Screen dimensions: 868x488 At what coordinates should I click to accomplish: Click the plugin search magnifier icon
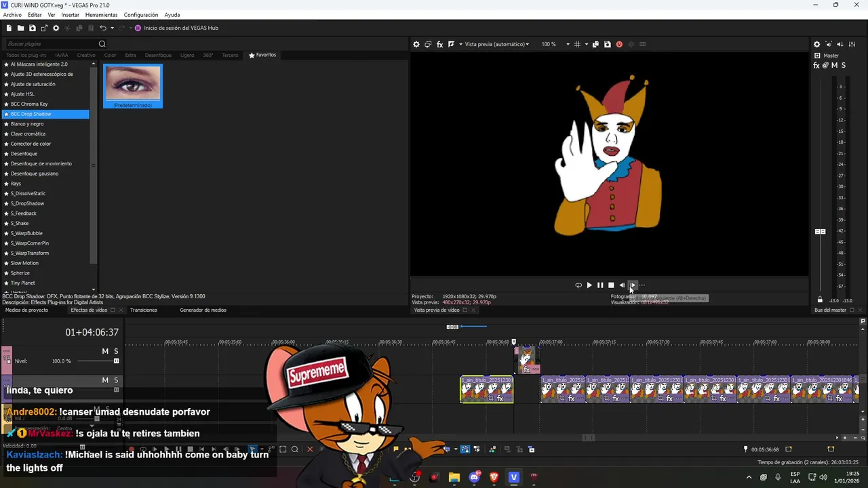pyautogui.click(x=102, y=44)
